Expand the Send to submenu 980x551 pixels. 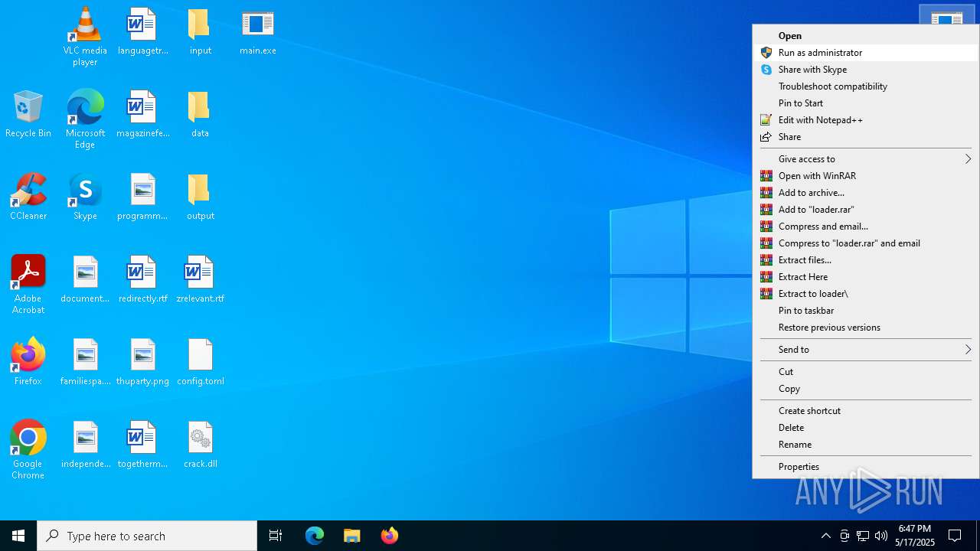865,350
